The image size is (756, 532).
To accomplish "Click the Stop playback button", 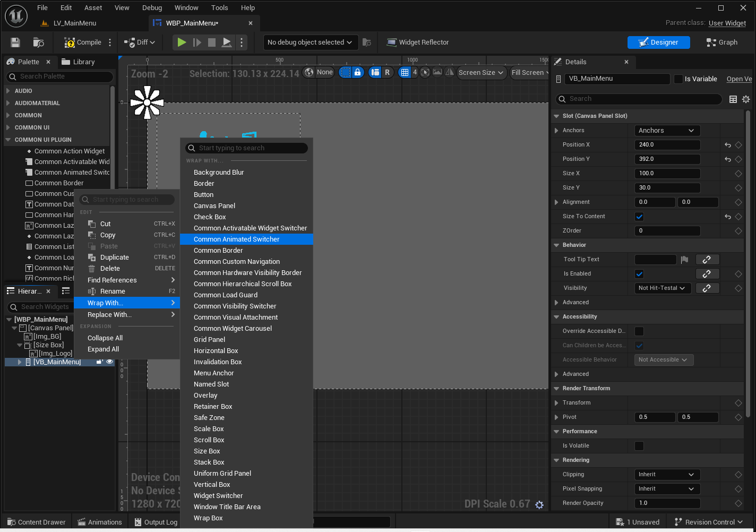I will tap(212, 42).
